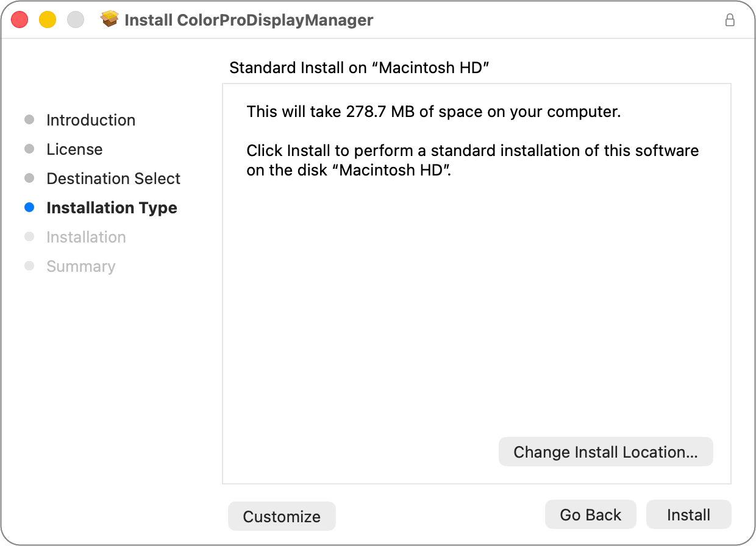756x546 pixels.
Task: Minimize the installer window
Action: (x=46, y=19)
